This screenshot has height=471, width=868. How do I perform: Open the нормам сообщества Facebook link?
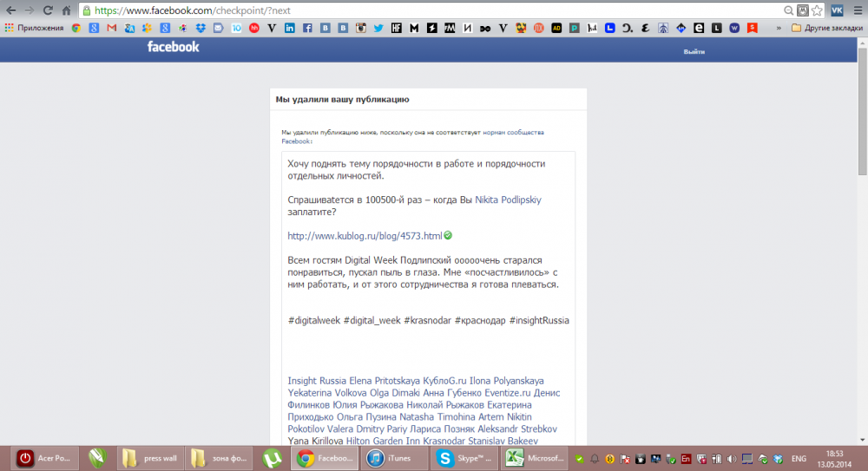pyautogui.click(x=513, y=132)
